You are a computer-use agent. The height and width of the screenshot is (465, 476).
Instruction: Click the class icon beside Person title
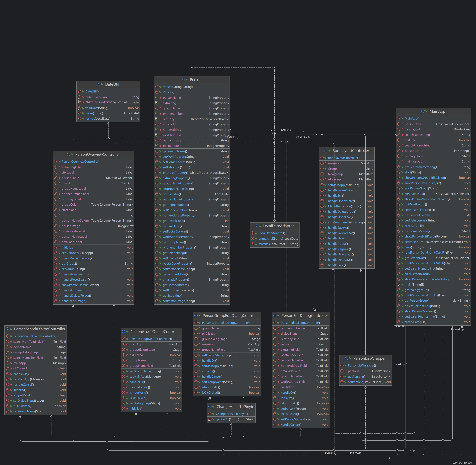tap(183, 80)
